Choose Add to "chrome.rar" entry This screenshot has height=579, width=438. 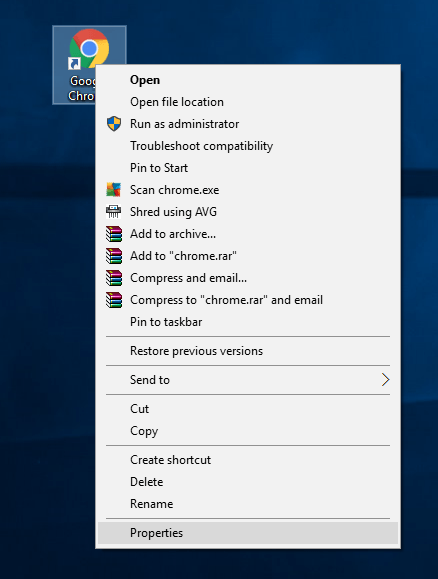248,256
